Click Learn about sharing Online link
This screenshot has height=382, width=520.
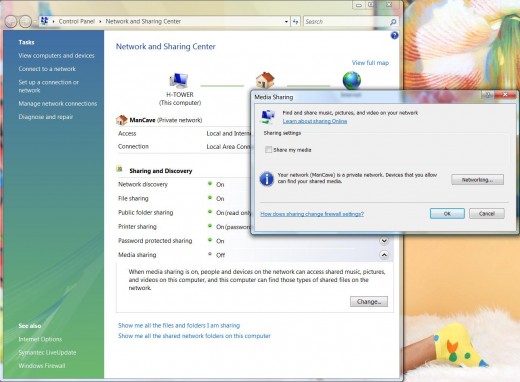click(x=315, y=121)
